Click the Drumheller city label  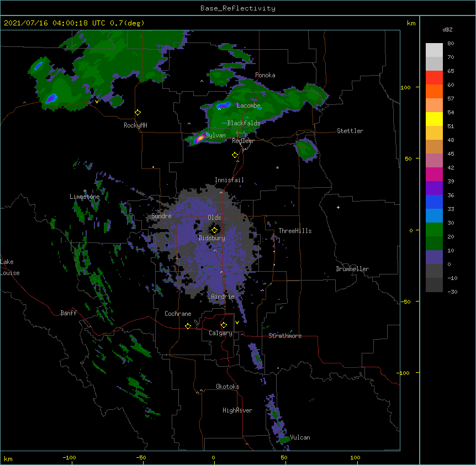coord(352,269)
